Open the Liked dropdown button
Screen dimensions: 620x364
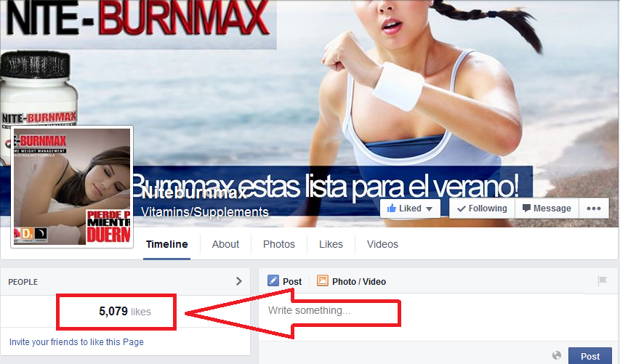pos(410,209)
